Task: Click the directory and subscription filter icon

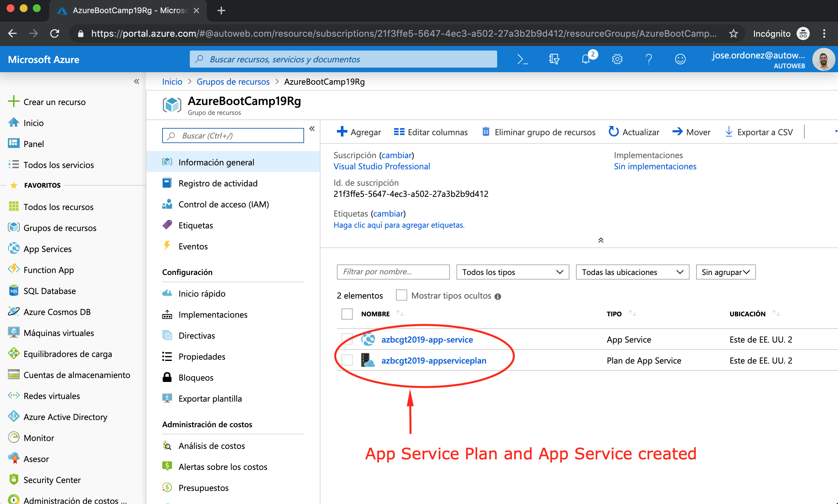Action: click(554, 59)
